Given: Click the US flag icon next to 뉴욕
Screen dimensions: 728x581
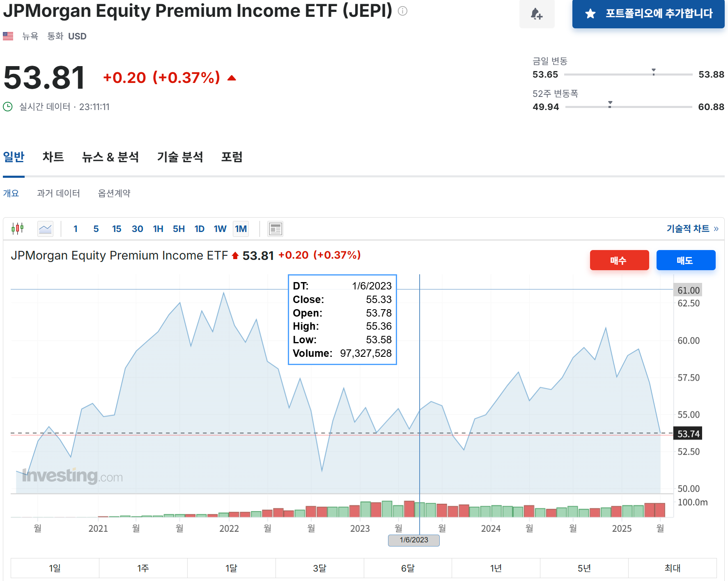Looking at the screenshot, I should click(8, 36).
